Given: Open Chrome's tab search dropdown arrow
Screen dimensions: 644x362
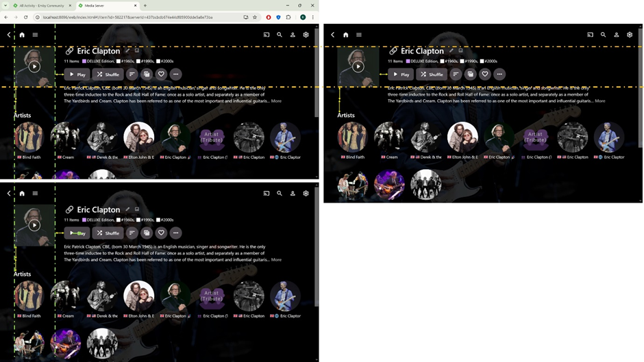Looking at the screenshot, I should [5, 5].
